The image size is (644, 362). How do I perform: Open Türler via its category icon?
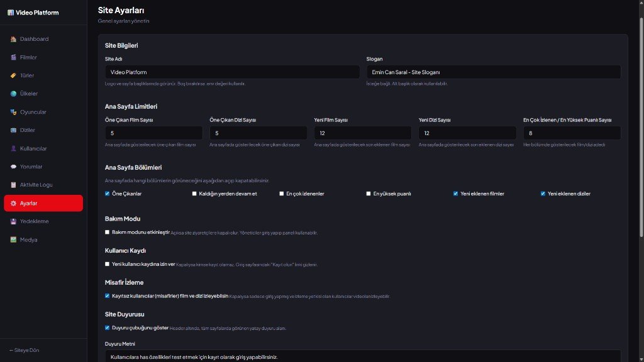[14, 75]
